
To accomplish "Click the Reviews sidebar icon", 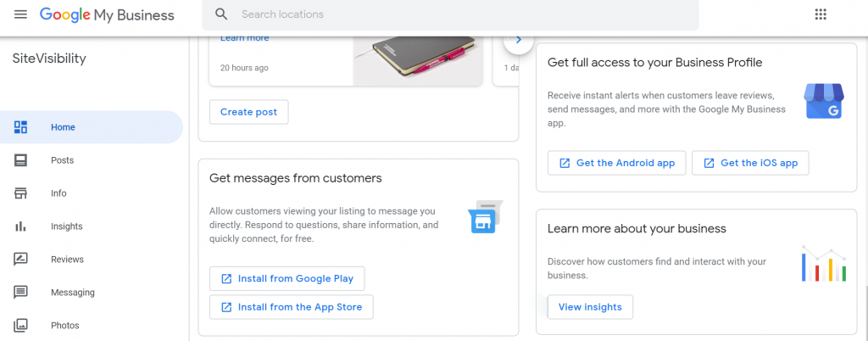I will tap(21, 260).
